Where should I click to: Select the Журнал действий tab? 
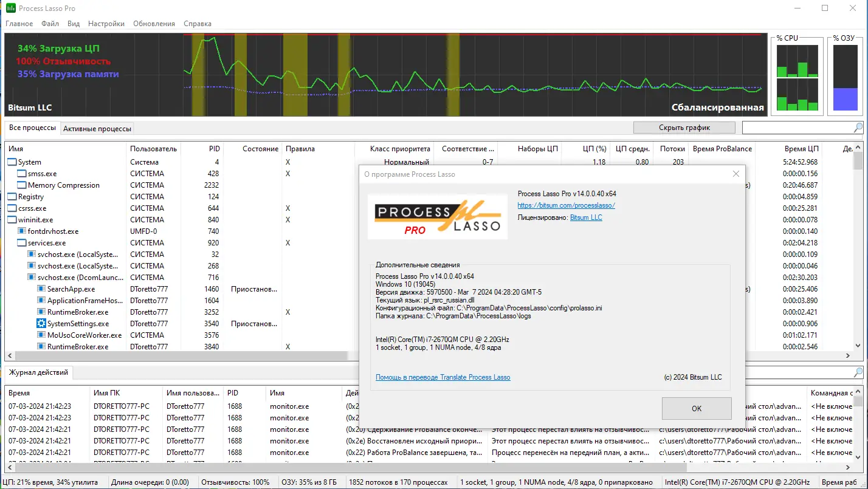point(38,372)
